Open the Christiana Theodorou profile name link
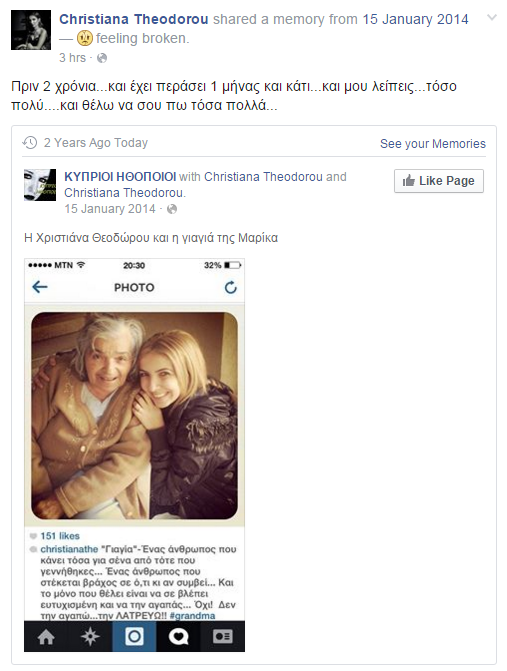Image resolution: width=507 pixels, height=671 pixels. click(133, 19)
